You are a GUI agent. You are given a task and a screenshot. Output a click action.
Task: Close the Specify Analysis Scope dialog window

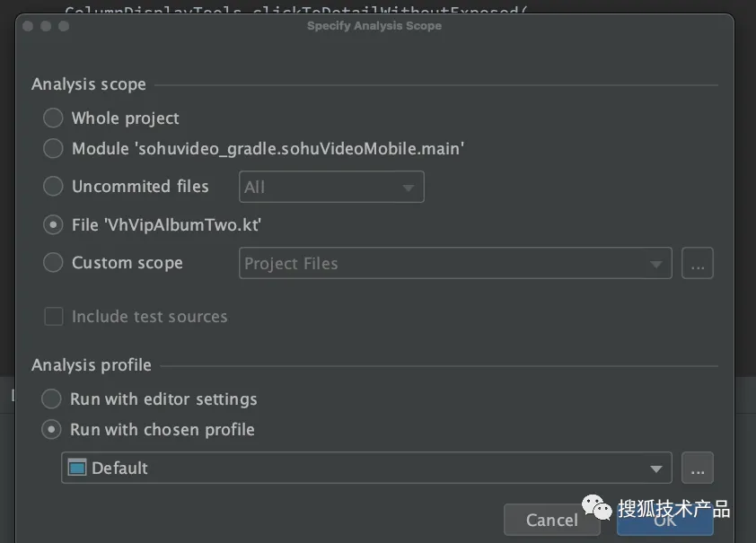30,26
